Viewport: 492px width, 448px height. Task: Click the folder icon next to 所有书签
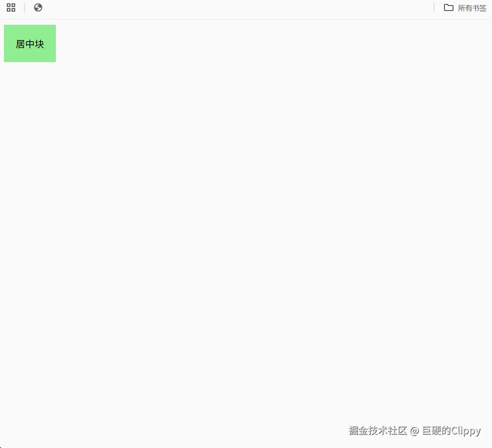click(448, 7)
